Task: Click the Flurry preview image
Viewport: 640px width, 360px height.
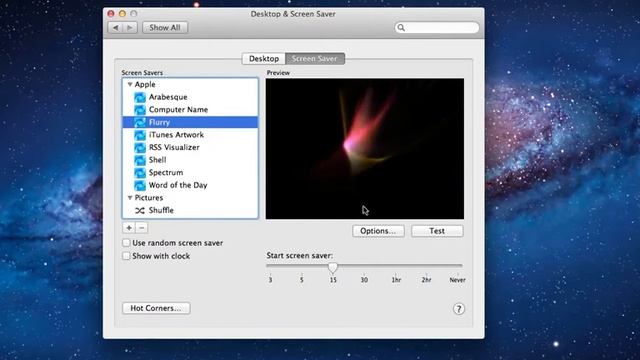Action: coord(365,149)
